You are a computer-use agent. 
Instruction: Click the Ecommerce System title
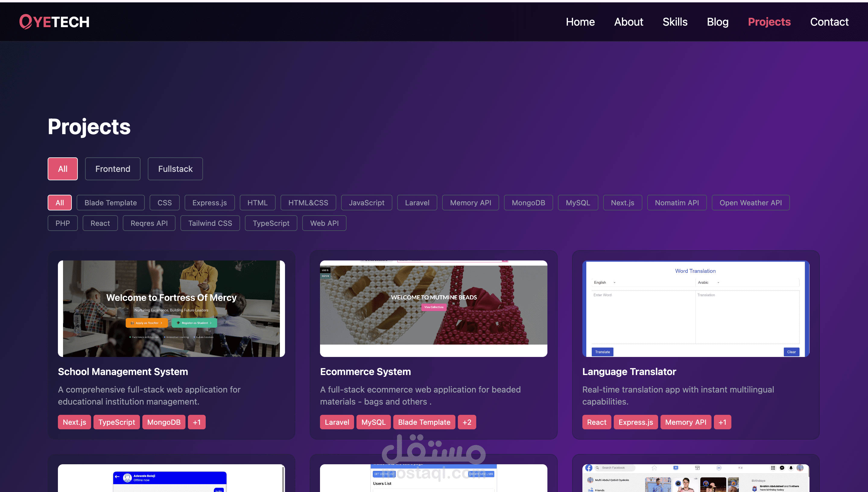pyautogui.click(x=365, y=371)
